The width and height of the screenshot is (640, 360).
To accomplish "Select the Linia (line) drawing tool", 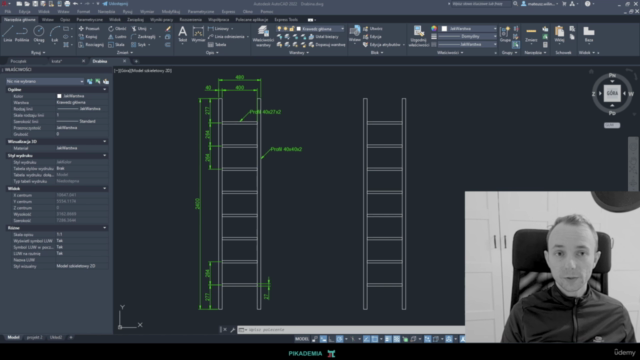I will click(8, 33).
